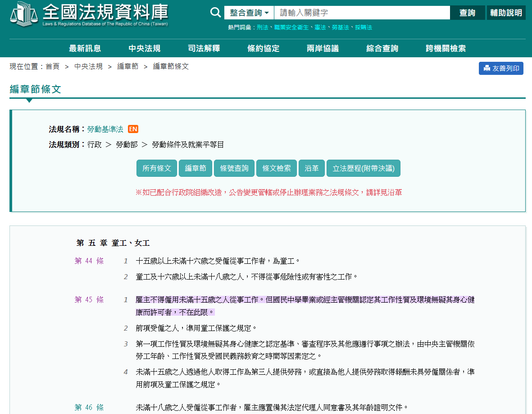The image size is (532, 414).
Task: Click the 友善列印 printer button
Action: click(x=501, y=69)
